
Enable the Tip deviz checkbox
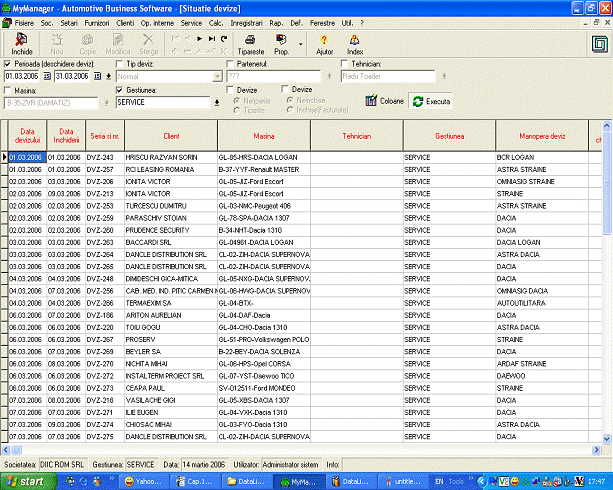[x=119, y=63]
